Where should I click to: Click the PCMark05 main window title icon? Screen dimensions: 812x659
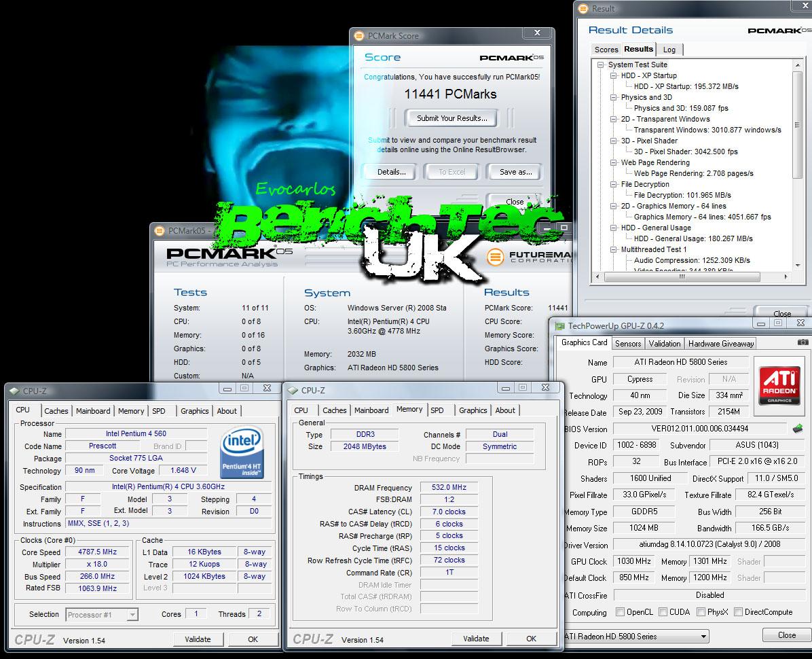click(x=160, y=230)
